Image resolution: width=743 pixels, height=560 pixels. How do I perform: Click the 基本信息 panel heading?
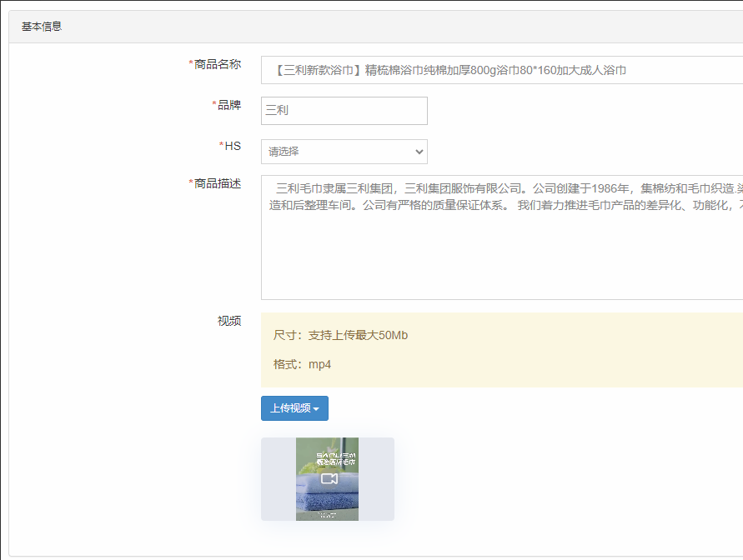tap(42, 27)
